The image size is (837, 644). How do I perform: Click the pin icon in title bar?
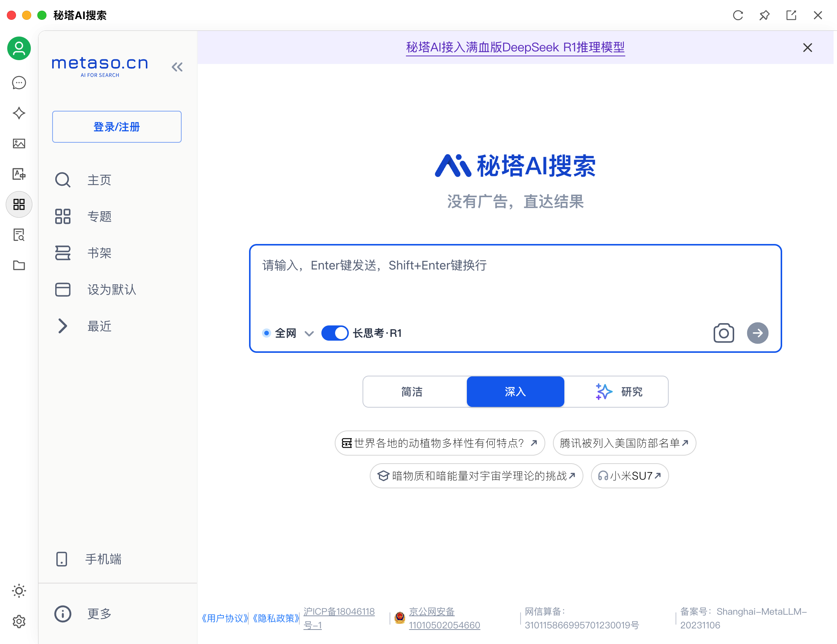coord(764,15)
